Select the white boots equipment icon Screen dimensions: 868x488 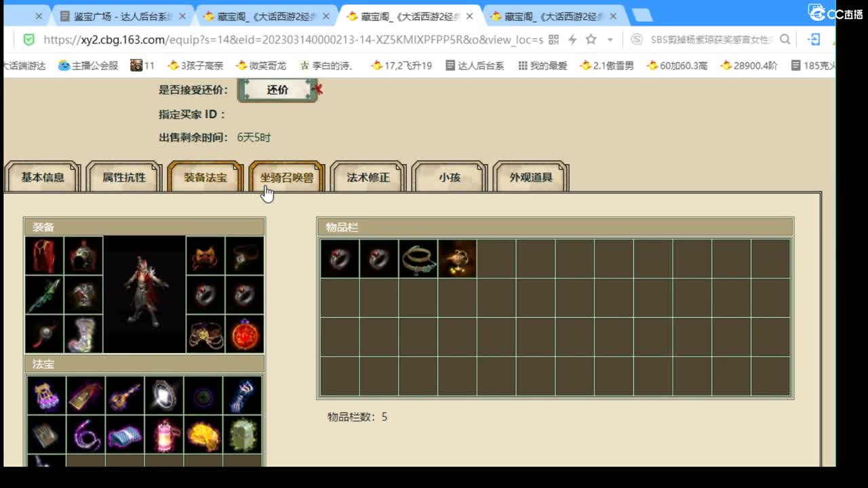83,334
